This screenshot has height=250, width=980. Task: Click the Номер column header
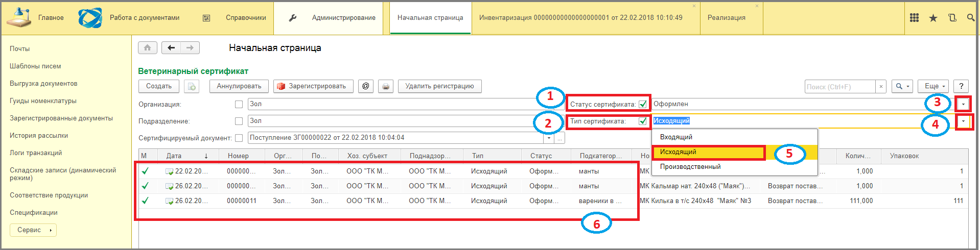[242, 156]
